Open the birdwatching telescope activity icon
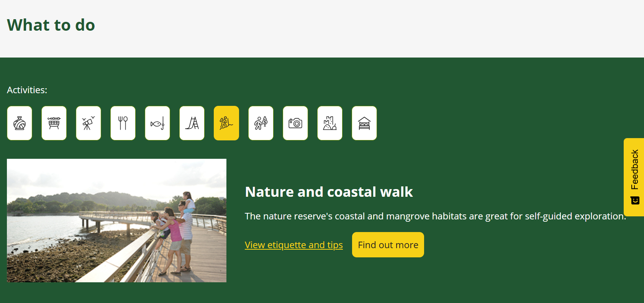The height and width of the screenshot is (303, 644). (88, 123)
